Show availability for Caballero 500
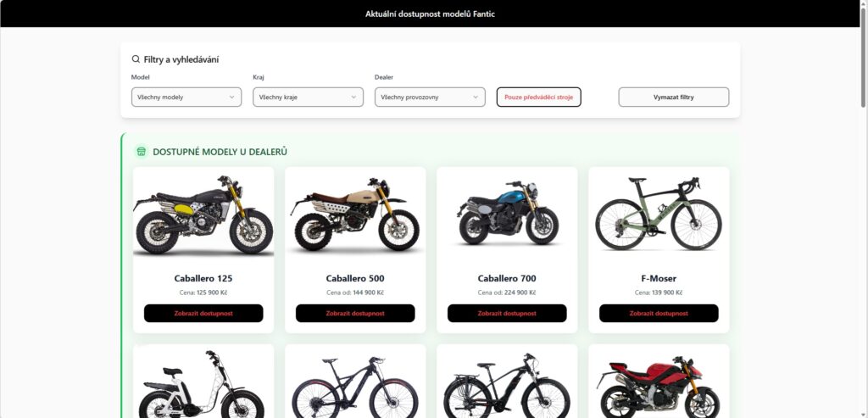 click(355, 314)
